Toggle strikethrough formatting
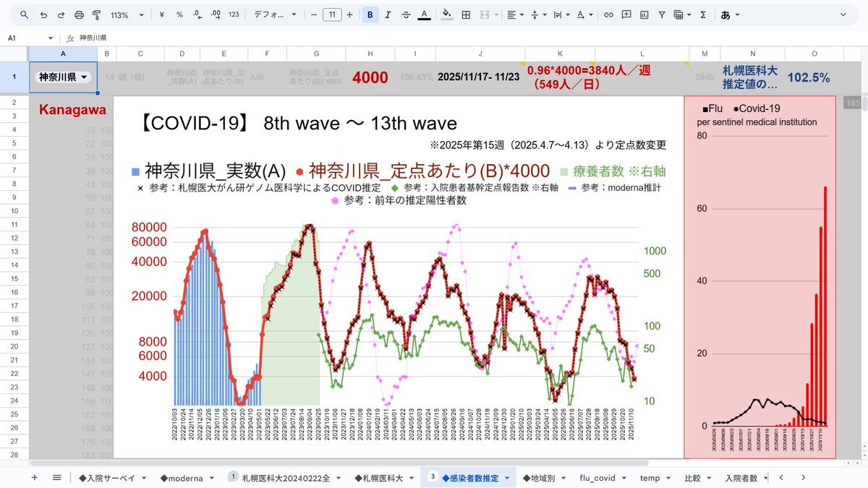Image resolution: width=868 pixels, height=488 pixels. [x=406, y=14]
